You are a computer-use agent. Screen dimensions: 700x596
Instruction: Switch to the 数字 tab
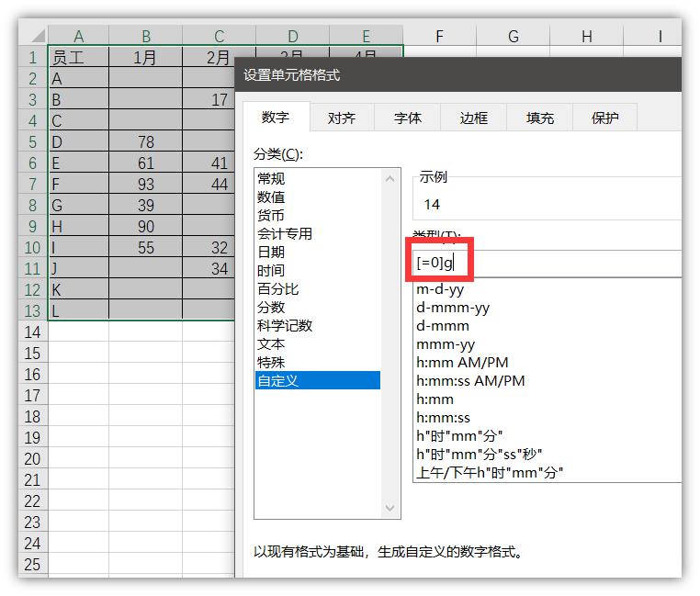(276, 117)
